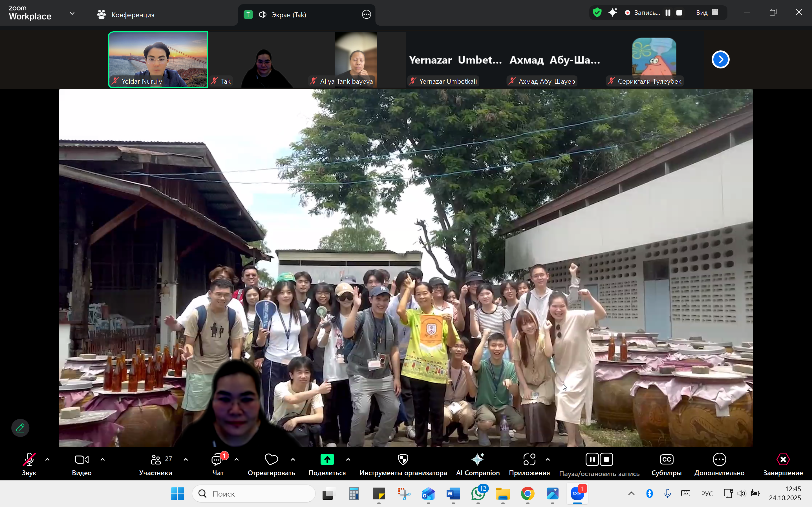
Task: Open the encryption green shield icon
Action: [x=597, y=13]
